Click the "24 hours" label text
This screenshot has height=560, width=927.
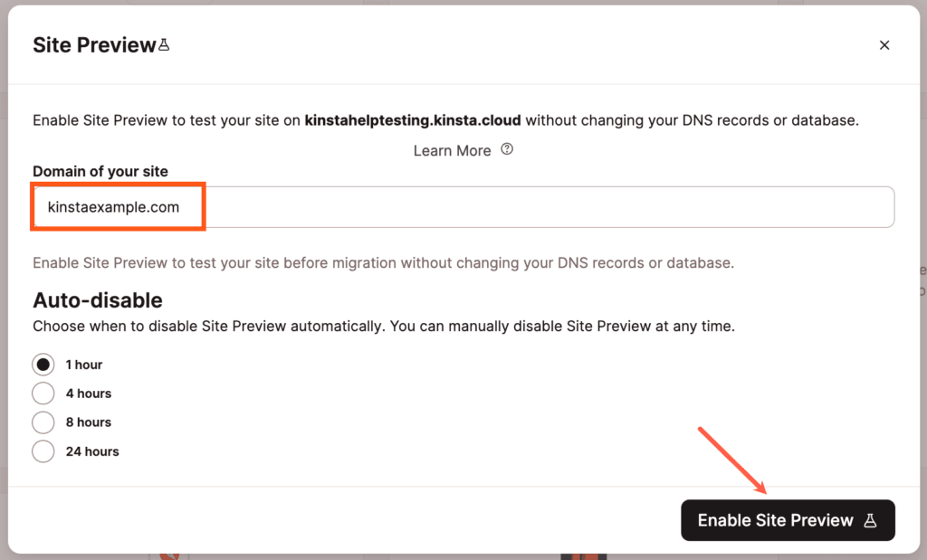coord(92,451)
